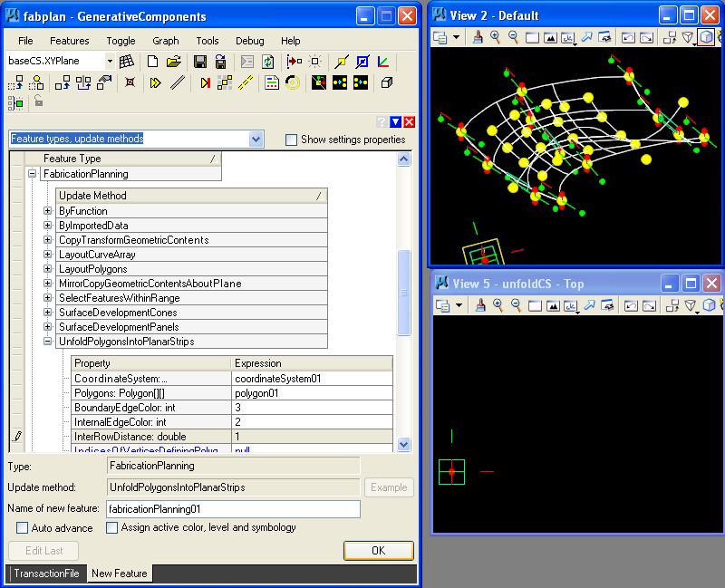The width and height of the screenshot is (725, 588).
Task: Click the yellow double-arrow play icon
Action: click(x=155, y=82)
